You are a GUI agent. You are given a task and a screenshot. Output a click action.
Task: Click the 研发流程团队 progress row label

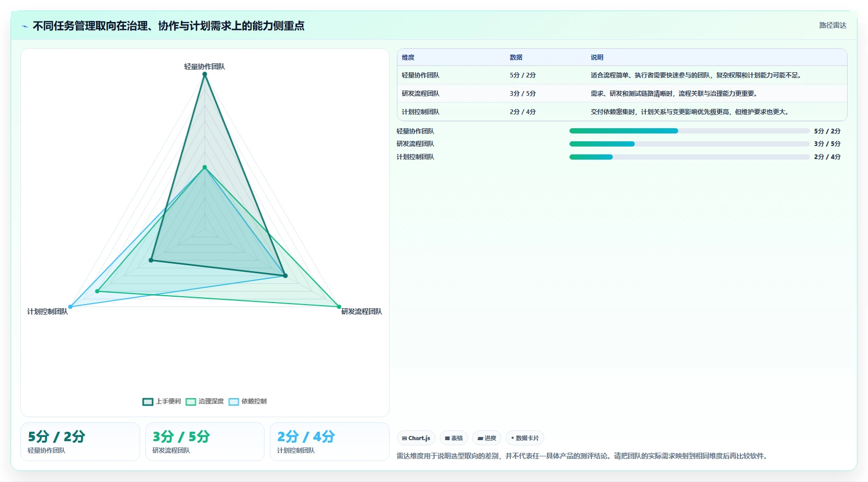point(415,144)
